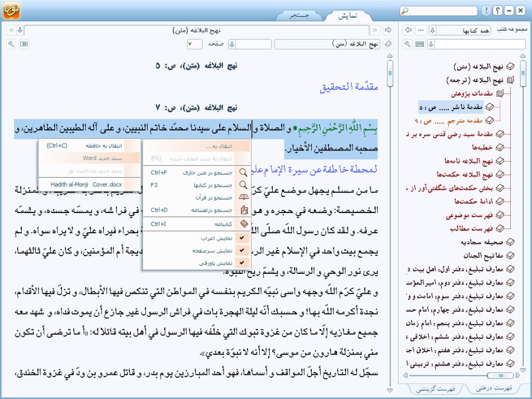
Task: Open ادامهٔ حکمت‌ها in the tree
Action: (474, 201)
